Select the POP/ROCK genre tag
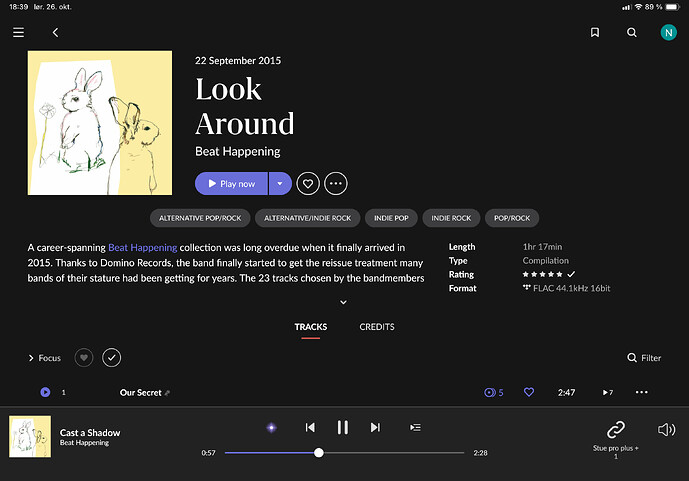The height and width of the screenshot is (481, 689). point(512,218)
